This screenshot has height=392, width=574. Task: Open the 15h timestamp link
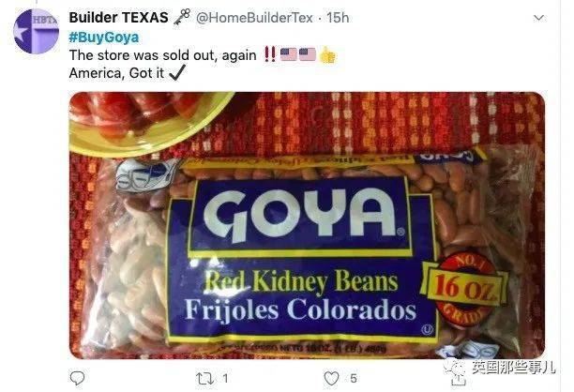(338, 18)
